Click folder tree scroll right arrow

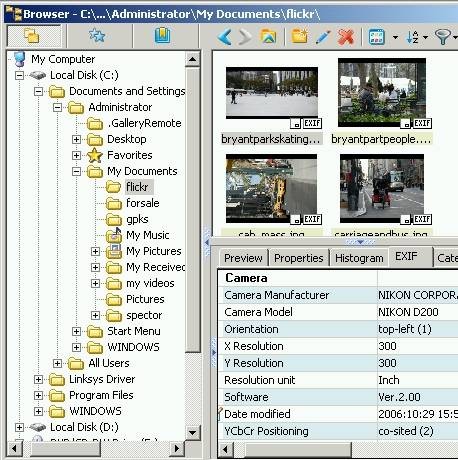(177, 449)
